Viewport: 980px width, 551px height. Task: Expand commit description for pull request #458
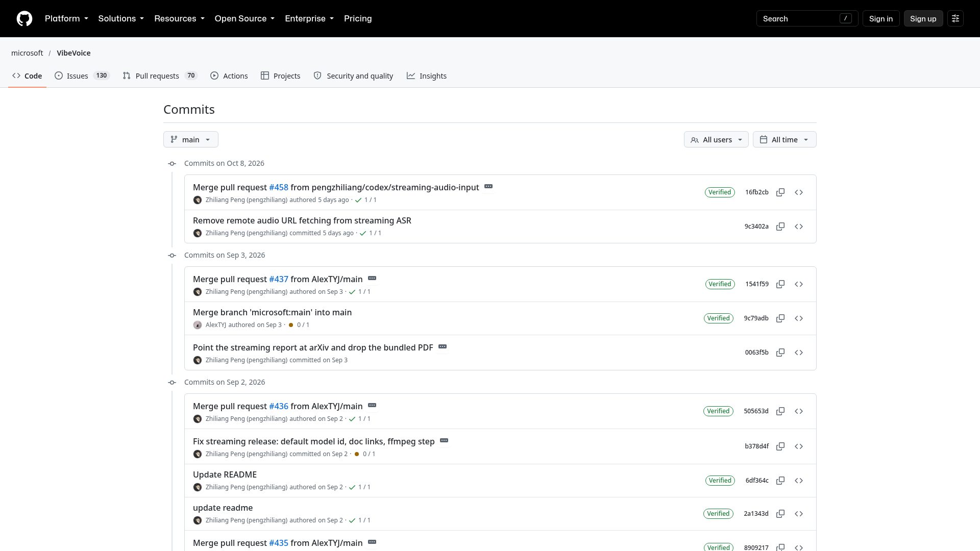(488, 187)
